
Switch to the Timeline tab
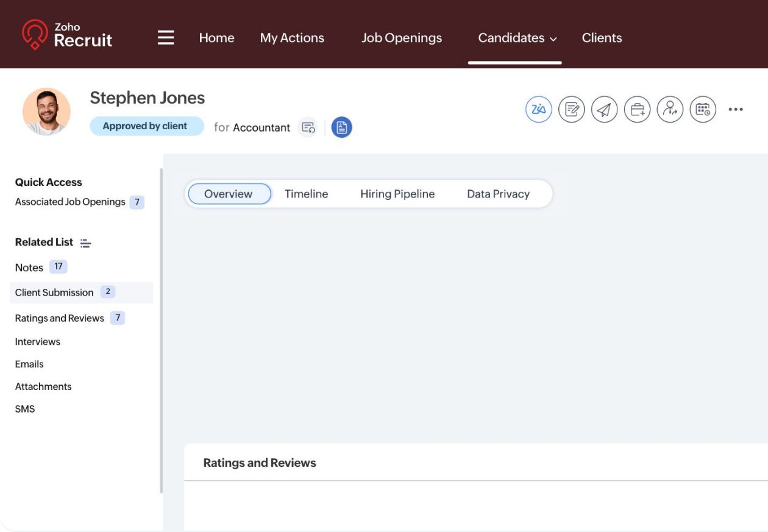click(x=306, y=194)
